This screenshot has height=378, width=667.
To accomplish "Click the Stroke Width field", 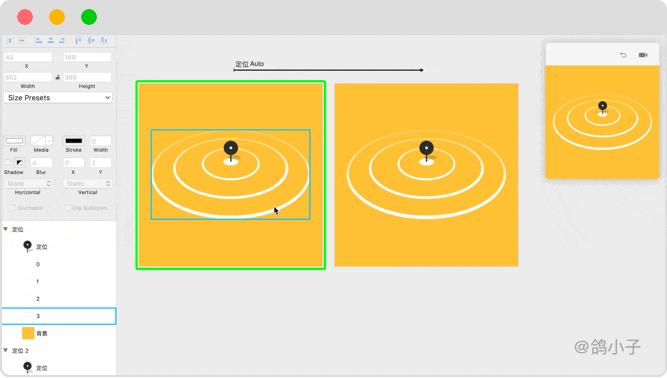I will (100, 141).
